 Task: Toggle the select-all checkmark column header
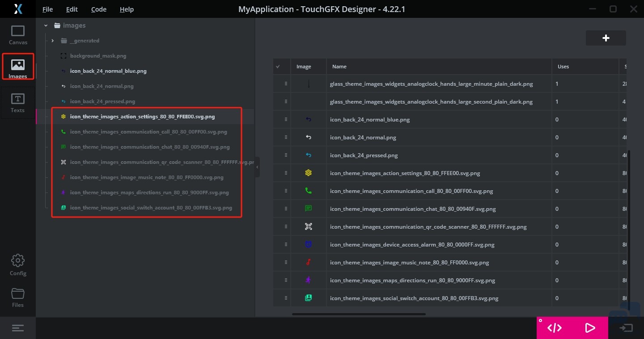[278, 67]
